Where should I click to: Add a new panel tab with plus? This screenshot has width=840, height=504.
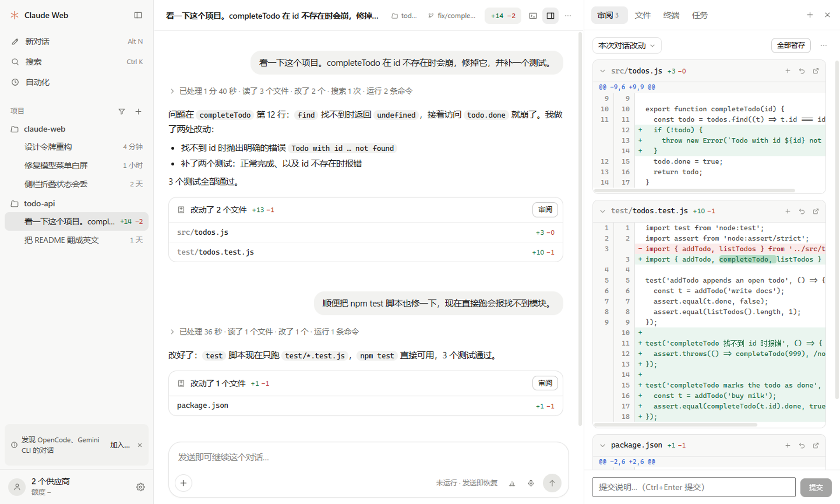[810, 15]
